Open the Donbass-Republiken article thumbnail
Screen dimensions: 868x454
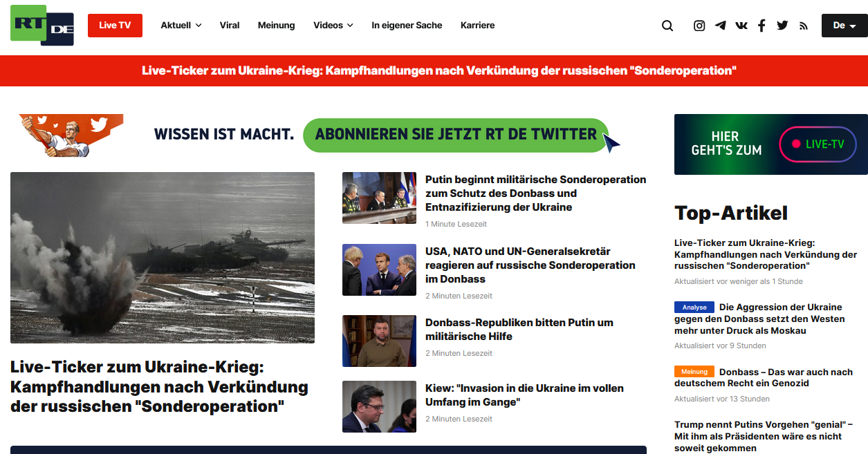pyautogui.click(x=379, y=341)
